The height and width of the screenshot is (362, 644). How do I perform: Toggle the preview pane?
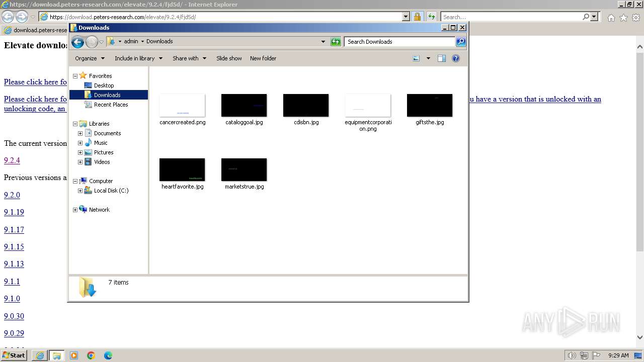point(442,58)
